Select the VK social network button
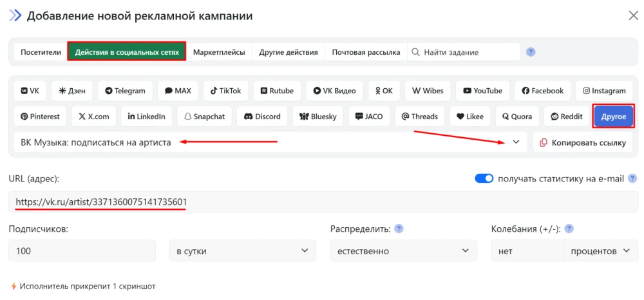 tap(30, 91)
